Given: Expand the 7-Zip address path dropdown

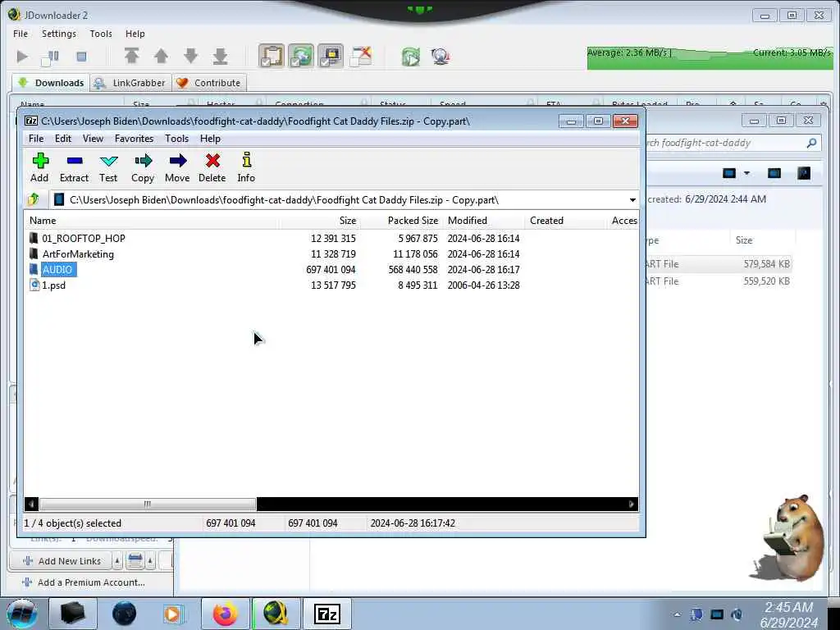Looking at the screenshot, I should 632,200.
